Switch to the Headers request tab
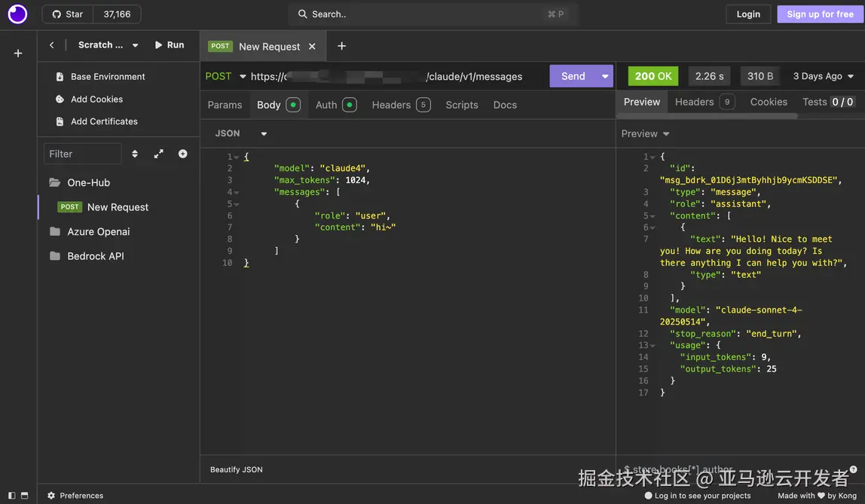 point(391,105)
